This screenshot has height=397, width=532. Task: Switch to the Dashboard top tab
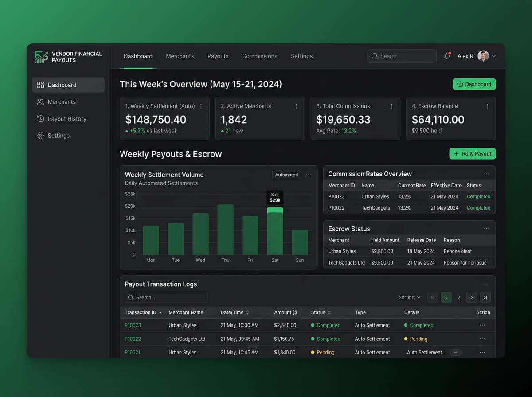coord(138,56)
